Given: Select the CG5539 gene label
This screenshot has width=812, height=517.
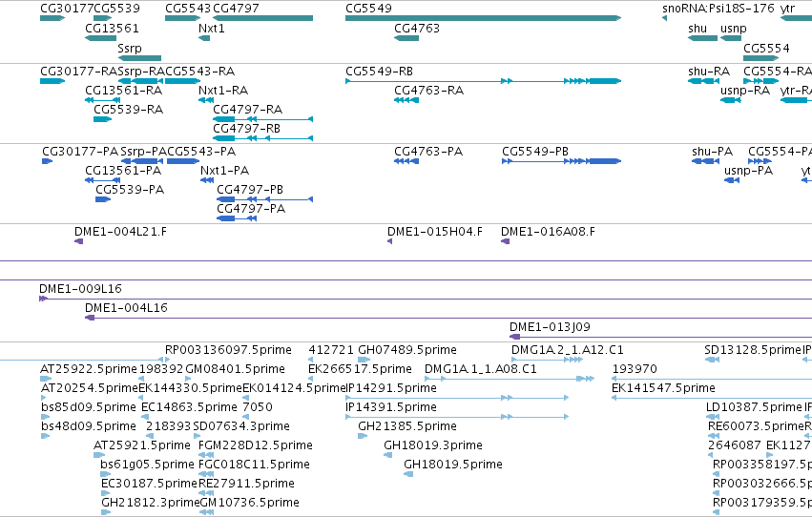Looking at the screenshot, I should tap(117, 9).
